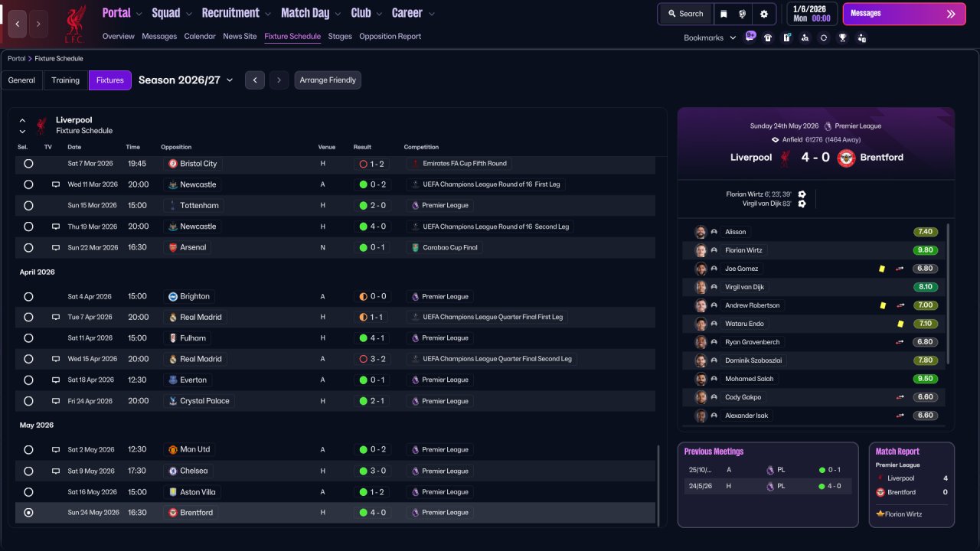Go forward with the right arrow navigation button
Screen dimensions: 980x551
[x=38, y=24]
